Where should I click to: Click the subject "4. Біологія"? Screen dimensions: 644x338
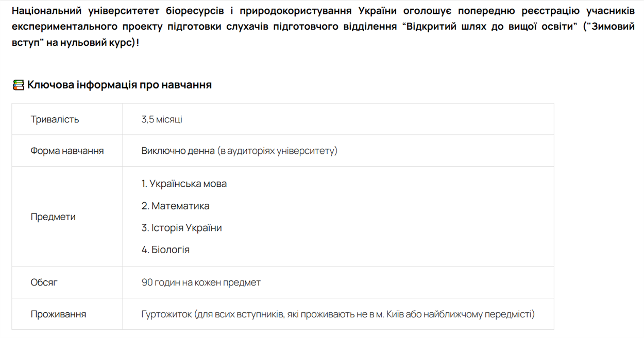point(165,250)
